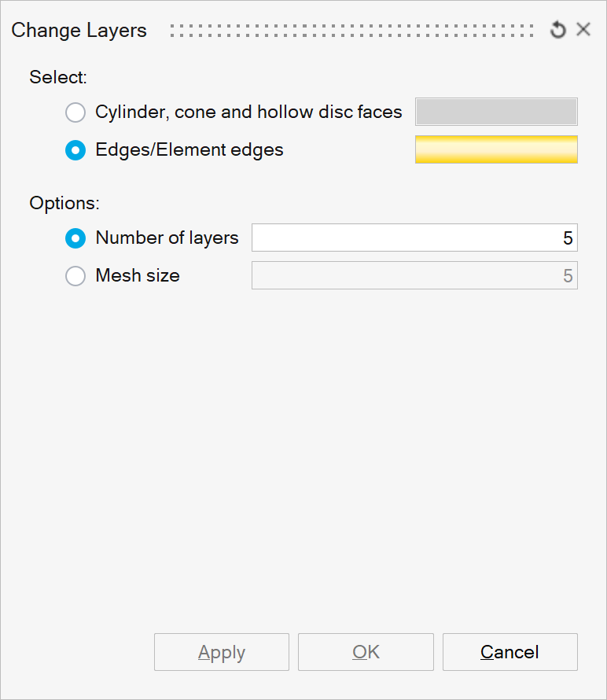Enable the Number of layers radio button
607x700 pixels.
75,238
